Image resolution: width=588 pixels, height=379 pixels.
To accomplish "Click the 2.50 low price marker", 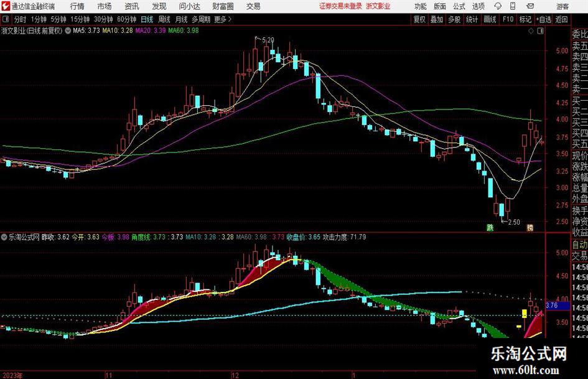I will coord(514,222).
